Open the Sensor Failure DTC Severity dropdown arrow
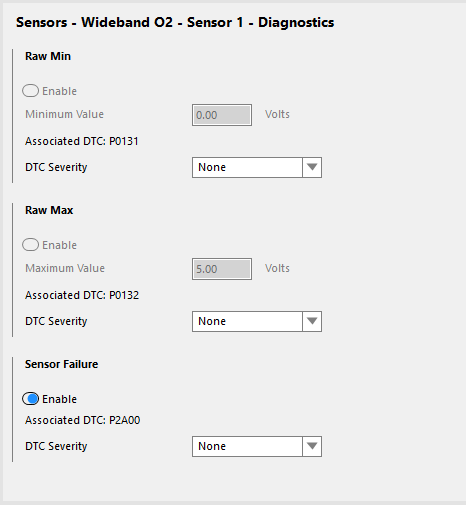This screenshot has height=505, width=466. [x=312, y=446]
